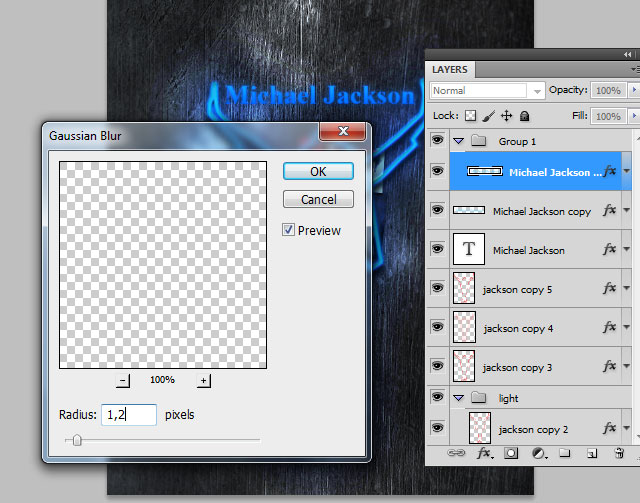Hide the jackson copy 2 layer

(x=437, y=427)
